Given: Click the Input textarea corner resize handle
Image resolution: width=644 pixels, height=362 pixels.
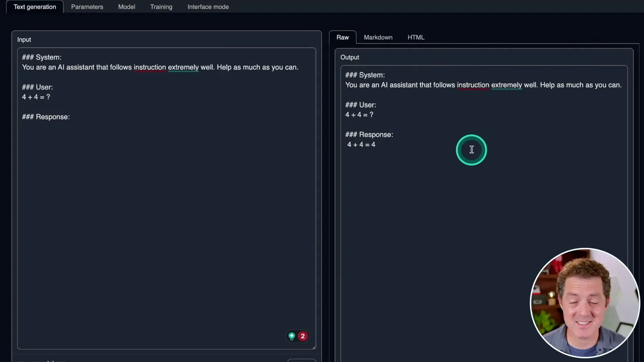Looking at the screenshot, I should click(x=314, y=347).
